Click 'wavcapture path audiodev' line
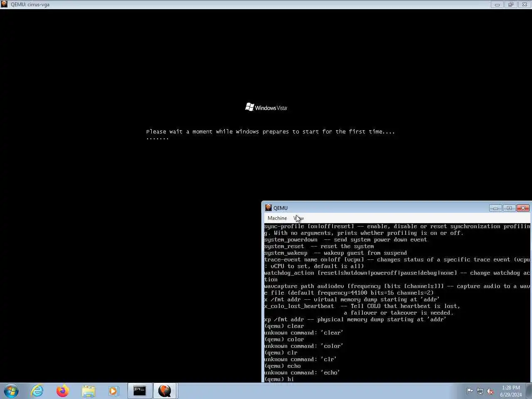 397,286
